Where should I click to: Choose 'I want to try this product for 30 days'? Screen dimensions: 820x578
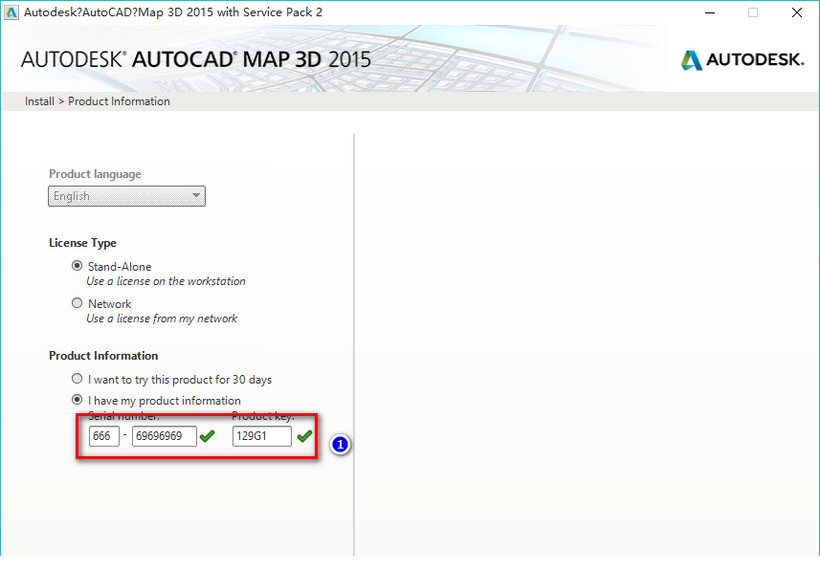(77, 378)
